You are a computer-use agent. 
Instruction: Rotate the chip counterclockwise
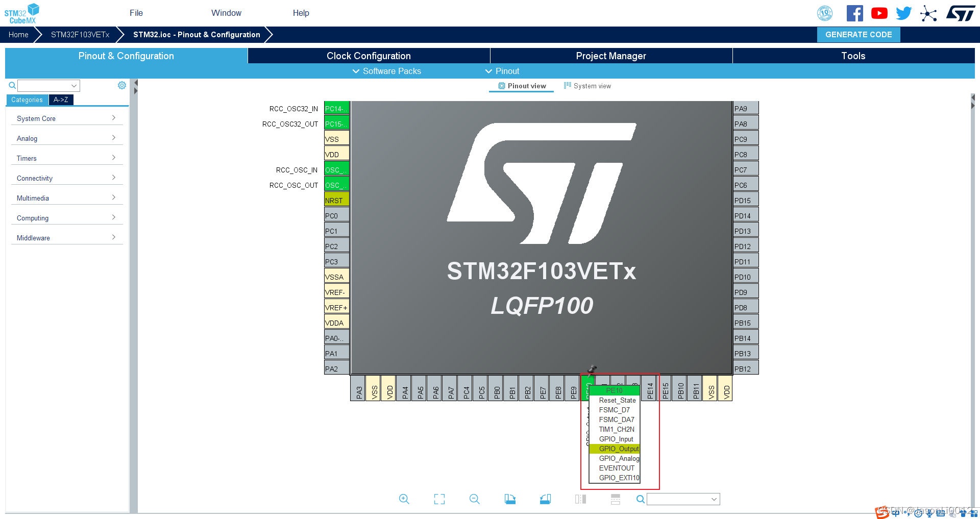pyautogui.click(x=545, y=499)
